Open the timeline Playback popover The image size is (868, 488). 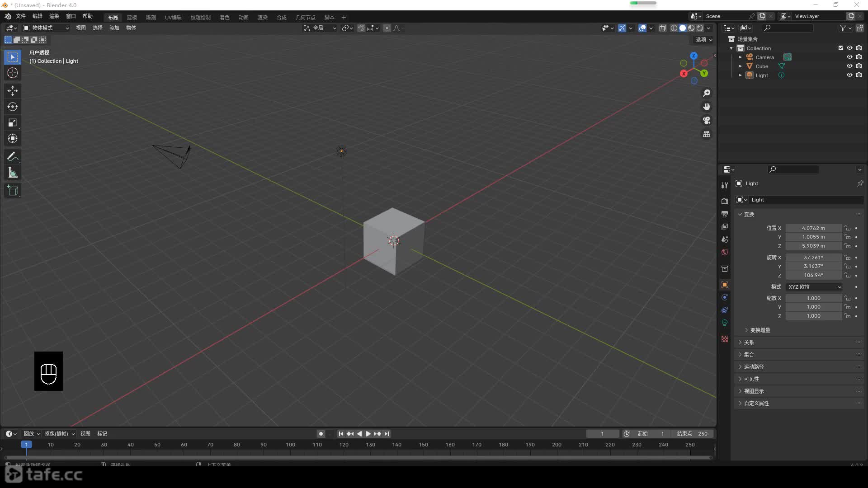tap(32, 434)
